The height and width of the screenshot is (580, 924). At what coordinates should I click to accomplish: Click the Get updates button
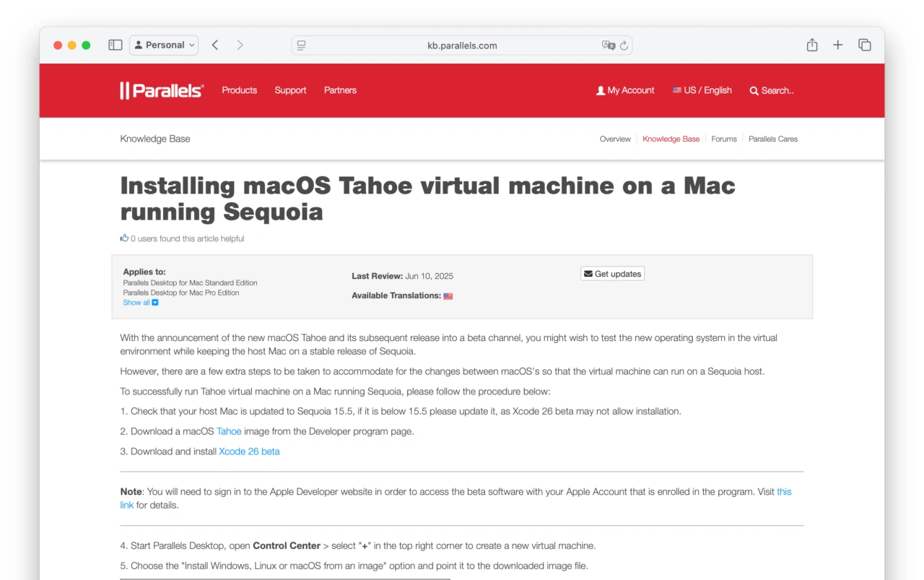tap(612, 274)
